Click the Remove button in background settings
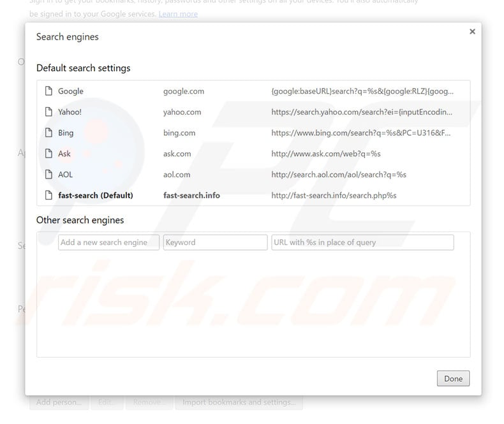 149,402
